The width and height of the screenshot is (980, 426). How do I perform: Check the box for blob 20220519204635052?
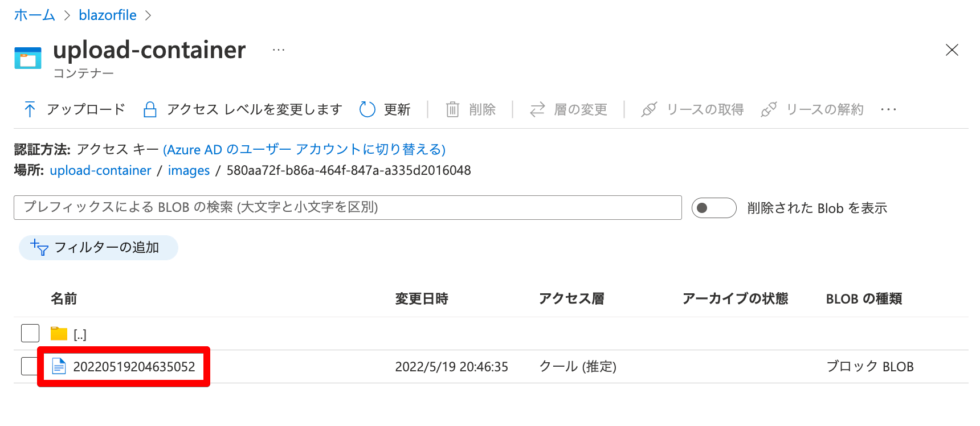click(x=30, y=366)
